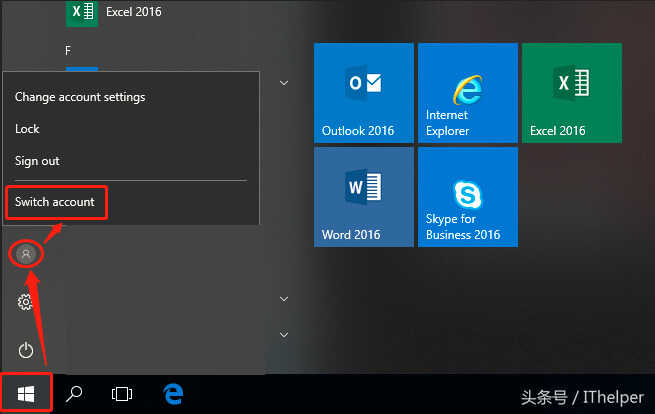Click the Windows Start button
The image size is (655, 414).
pyautogui.click(x=26, y=394)
